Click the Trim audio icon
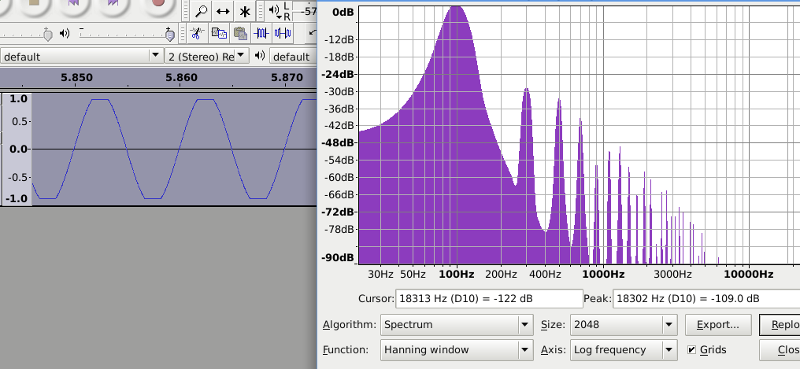The height and width of the screenshot is (369, 800). (x=262, y=33)
